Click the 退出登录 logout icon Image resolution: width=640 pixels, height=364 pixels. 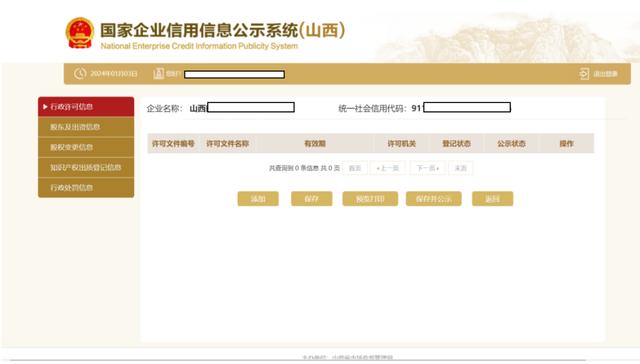(584, 74)
